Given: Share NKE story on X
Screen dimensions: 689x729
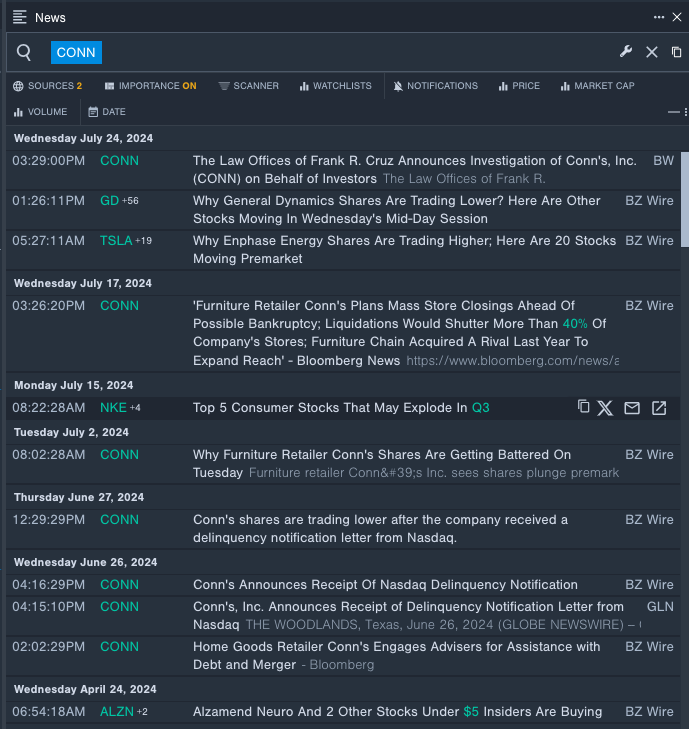Looking at the screenshot, I should pyautogui.click(x=605, y=408).
